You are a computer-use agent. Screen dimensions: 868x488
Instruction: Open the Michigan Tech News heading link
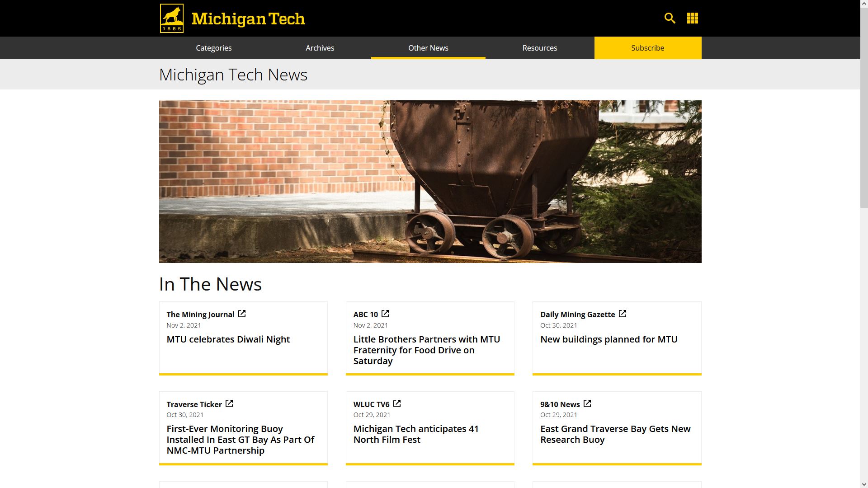(233, 75)
